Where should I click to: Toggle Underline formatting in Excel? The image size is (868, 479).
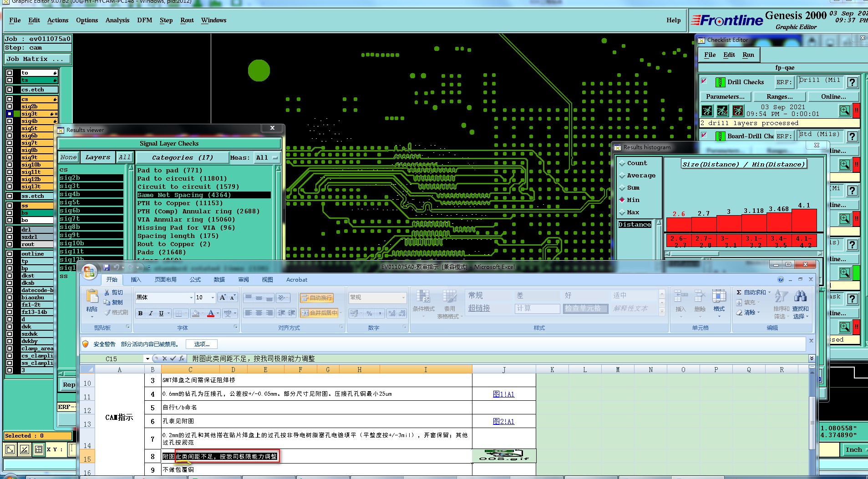(x=161, y=313)
